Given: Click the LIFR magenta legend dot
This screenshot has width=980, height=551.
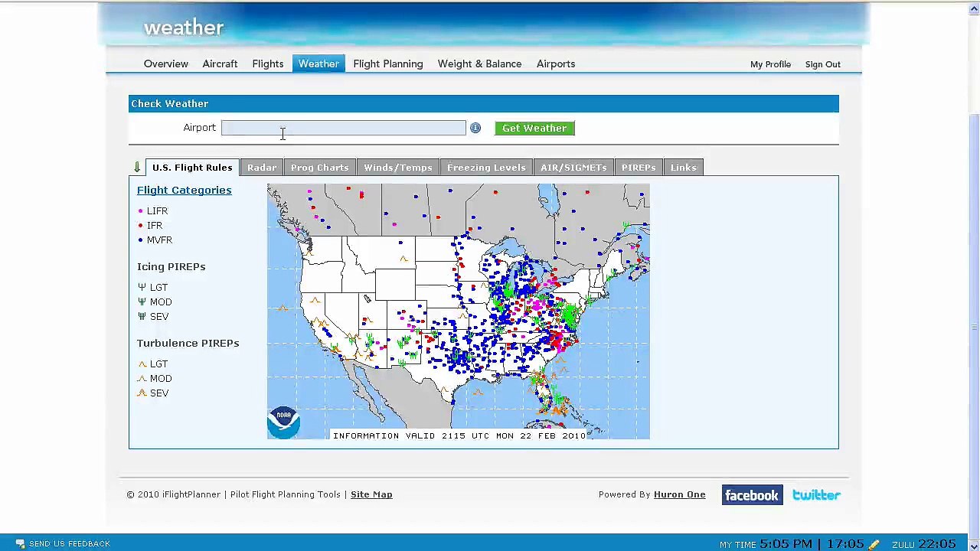Looking at the screenshot, I should 140,211.
